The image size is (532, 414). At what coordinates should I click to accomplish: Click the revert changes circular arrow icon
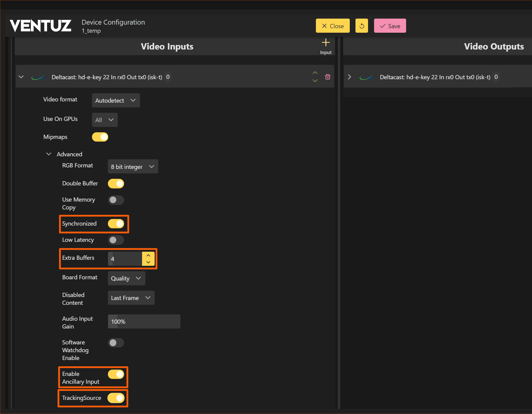pos(362,26)
